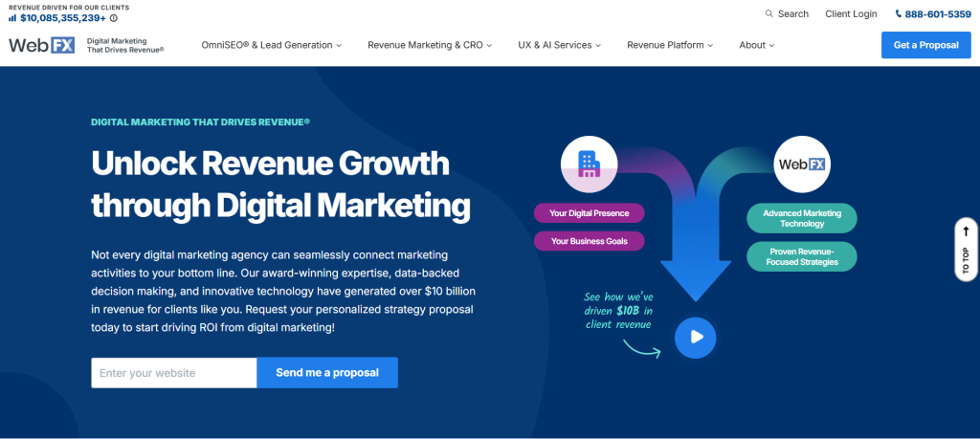Click the building icon above Your Digital Presence
This screenshot has width=980, height=439.
[589, 164]
